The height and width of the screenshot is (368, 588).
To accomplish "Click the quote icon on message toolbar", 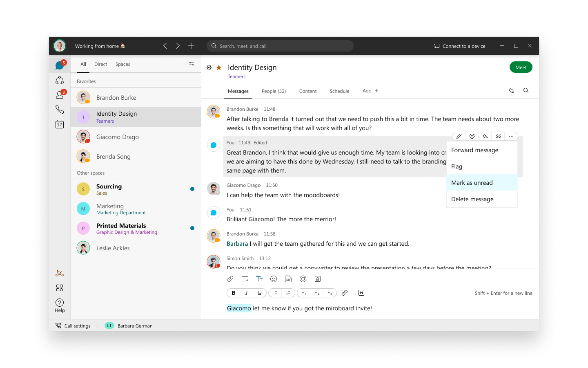I will (498, 136).
